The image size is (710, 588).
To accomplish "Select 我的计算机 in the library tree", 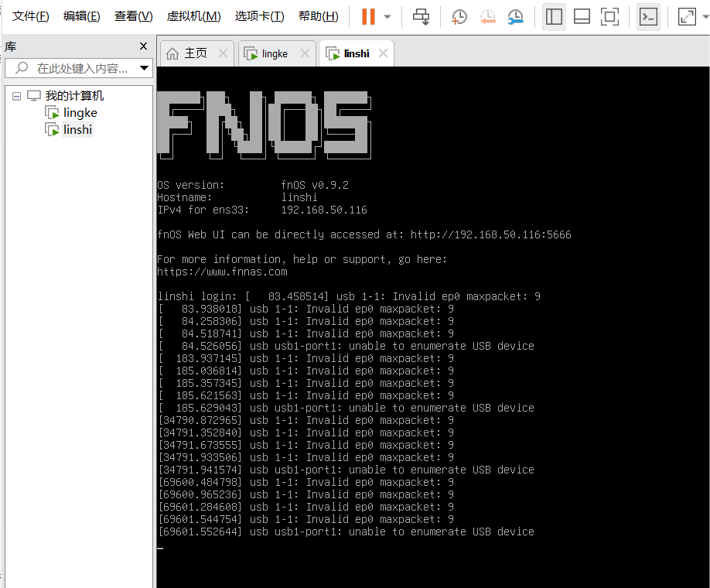I will click(x=75, y=96).
